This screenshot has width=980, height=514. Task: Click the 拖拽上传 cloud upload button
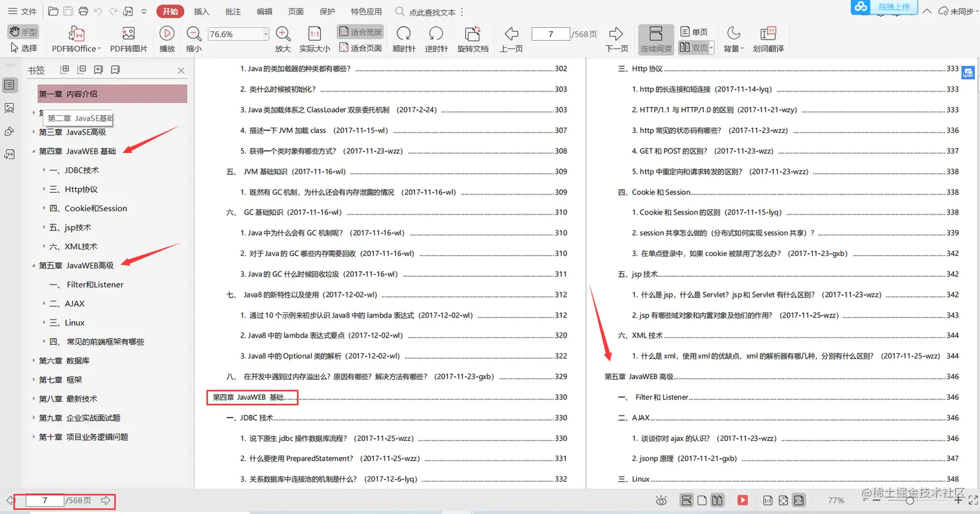pos(884,7)
